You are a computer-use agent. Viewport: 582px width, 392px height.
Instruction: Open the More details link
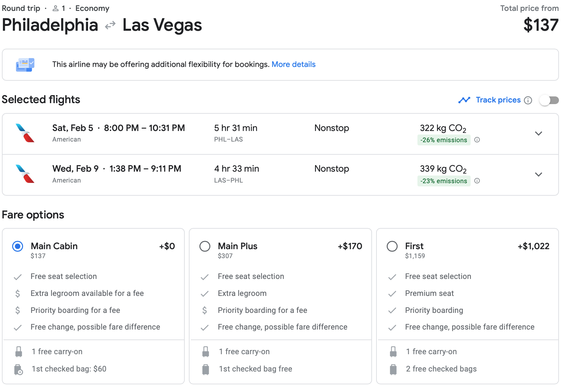[x=293, y=64]
